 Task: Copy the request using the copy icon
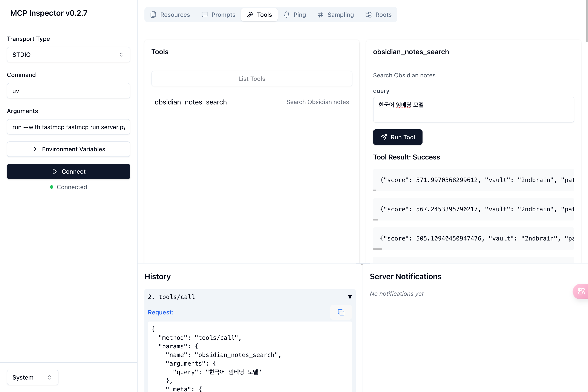(x=341, y=312)
